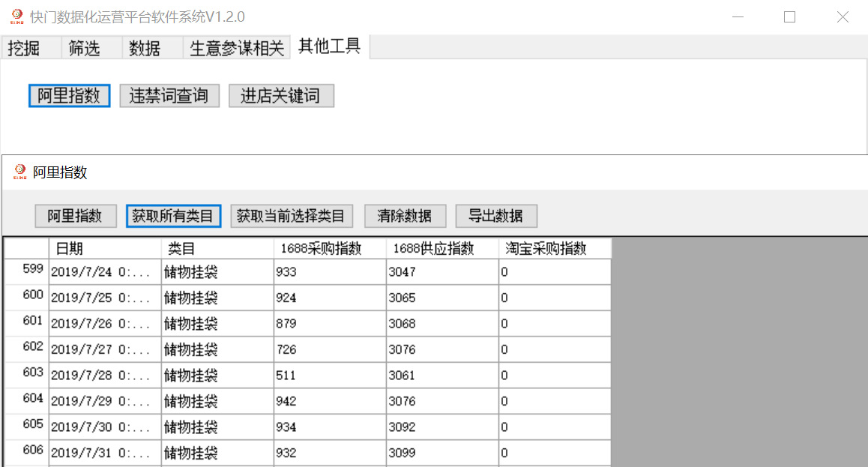Screen dimensions: 868x467
Task: Click purchase index cell 879
Action: pyautogui.click(x=330, y=324)
